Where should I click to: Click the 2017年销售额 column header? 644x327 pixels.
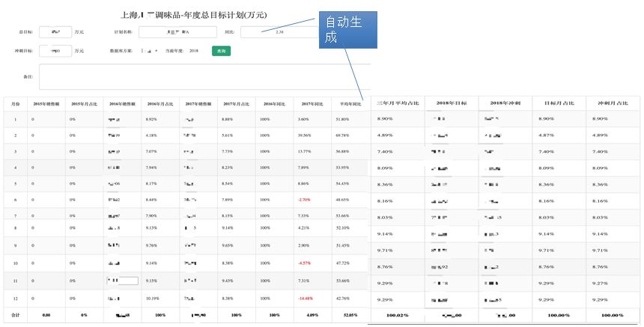pyautogui.click(x=198, y=104)
